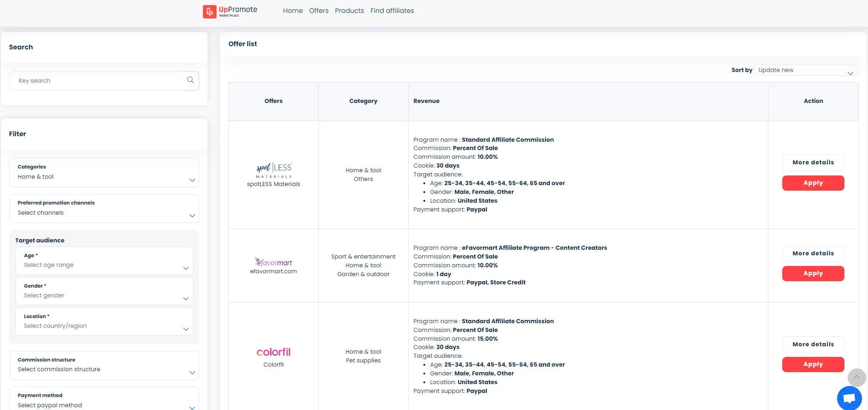Open the Offers navigation item
Screen dimensions: 868x410
[319, 11]
